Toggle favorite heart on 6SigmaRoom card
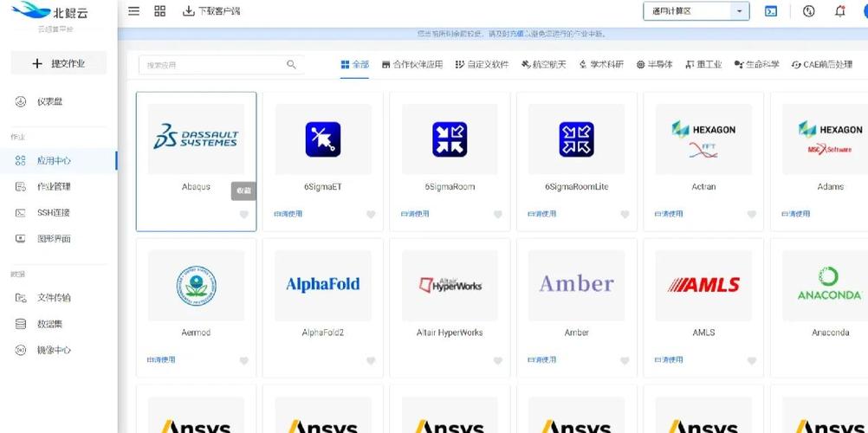The image size is (868, 433). pyautogui.click(x=498, y=215)
